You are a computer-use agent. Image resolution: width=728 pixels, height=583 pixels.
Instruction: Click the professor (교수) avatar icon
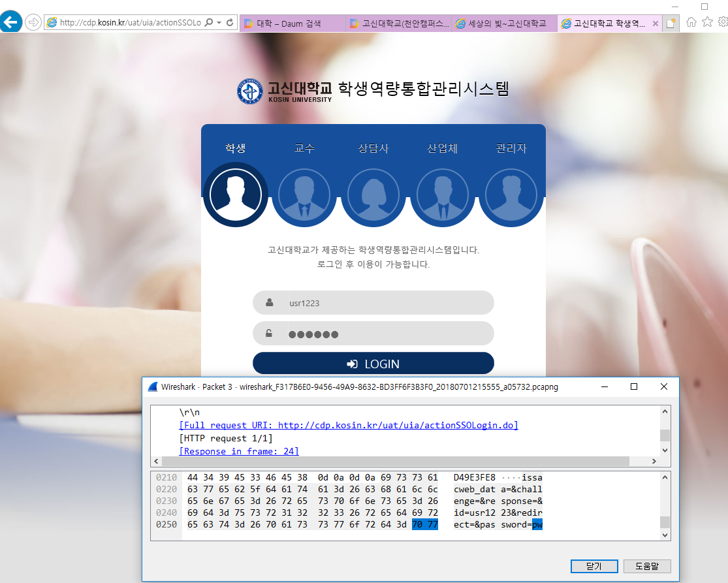[x=304, y=195]
